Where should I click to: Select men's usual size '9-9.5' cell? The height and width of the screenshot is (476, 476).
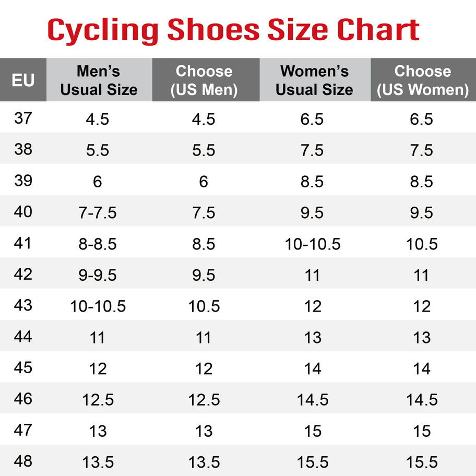tap(98, 275)
